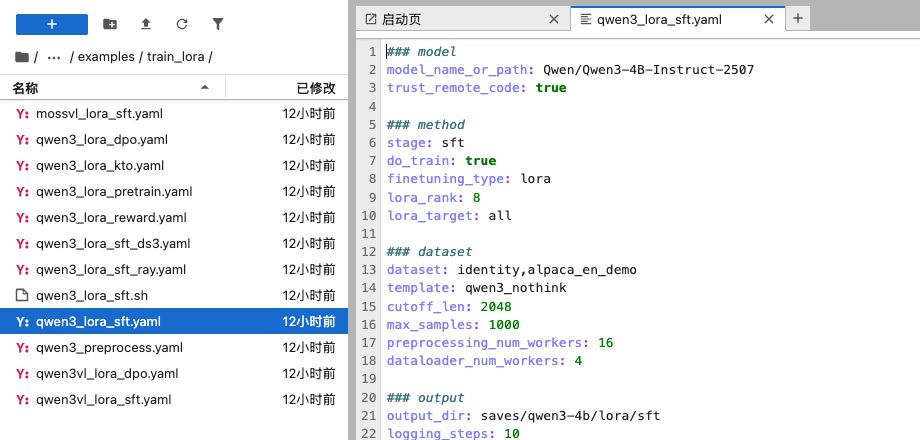
Task: Click the ### method comment line
Action: pyautogui.click(x=425, y=124)
